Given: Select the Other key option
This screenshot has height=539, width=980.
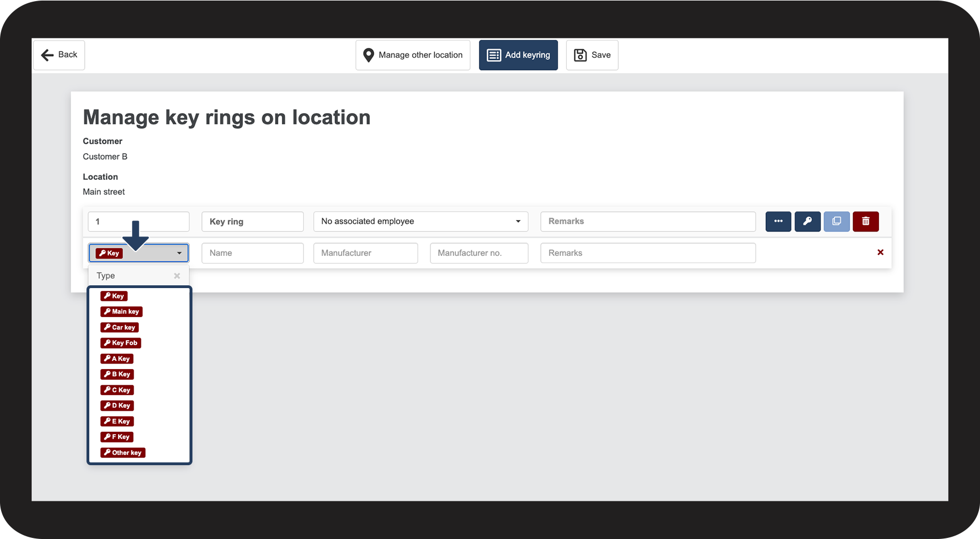Looking at the screenshot, I should 123,453.
